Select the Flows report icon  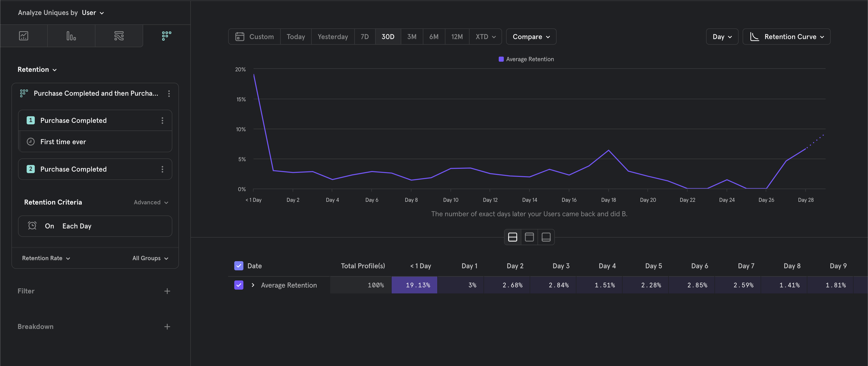click(x=119, y=36)
